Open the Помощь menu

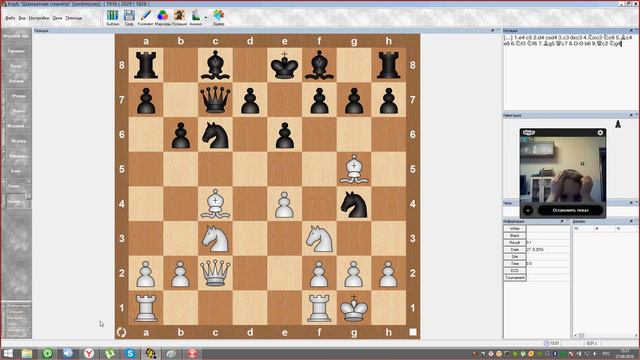[x=73, y=18]
